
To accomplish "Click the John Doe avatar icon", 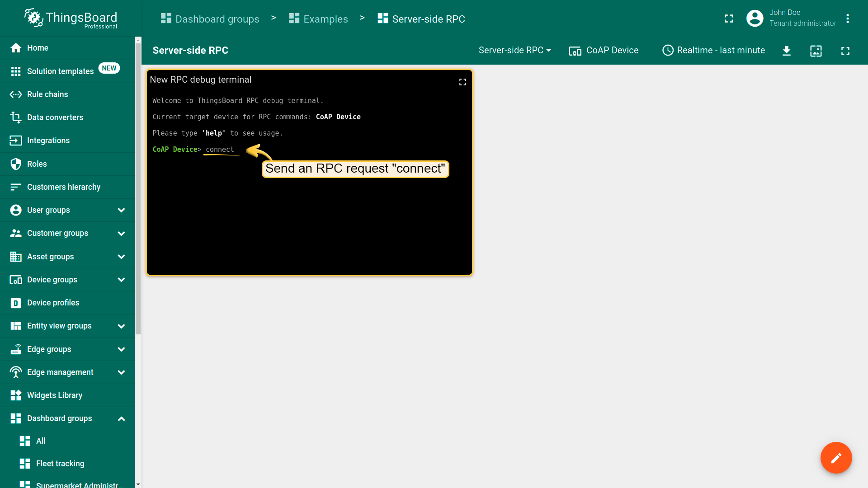I will 755,19.
